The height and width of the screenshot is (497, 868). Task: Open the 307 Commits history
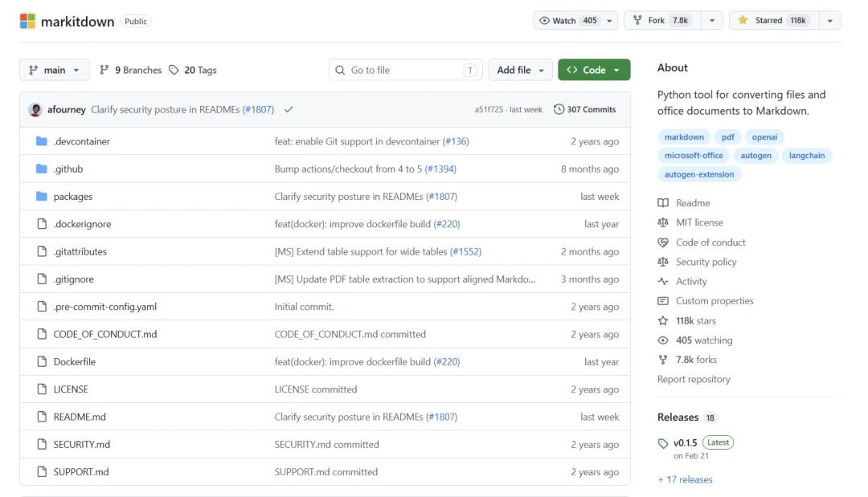[x=584, y=109]
